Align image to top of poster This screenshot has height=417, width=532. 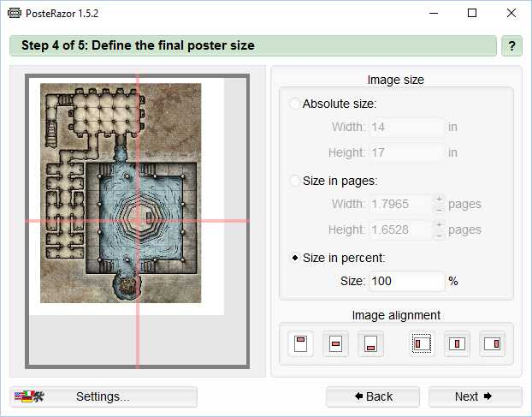(300, 344)
